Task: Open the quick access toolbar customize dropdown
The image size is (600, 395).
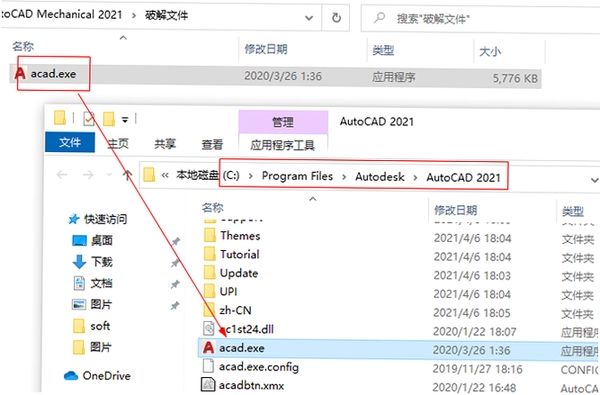Action: click(x=125, y=120)
